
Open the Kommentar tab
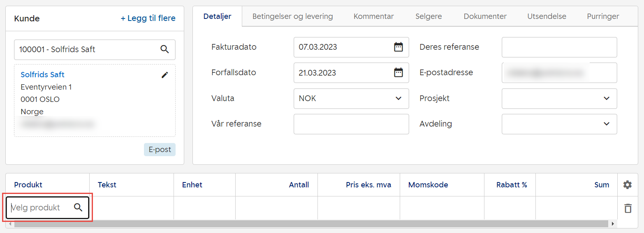point(373,16)
